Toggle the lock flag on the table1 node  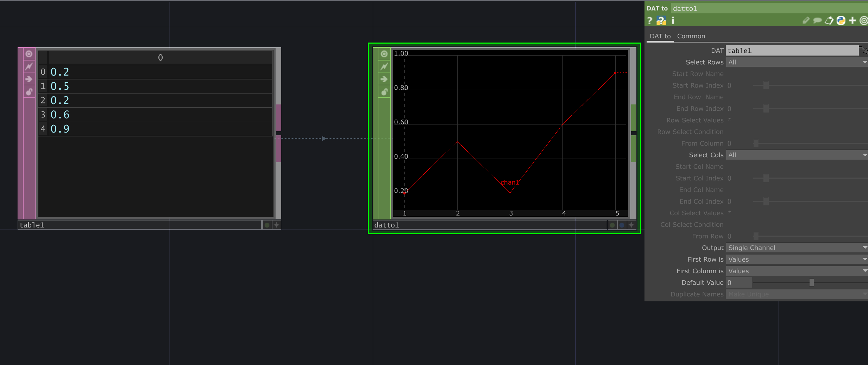(29, 92)
